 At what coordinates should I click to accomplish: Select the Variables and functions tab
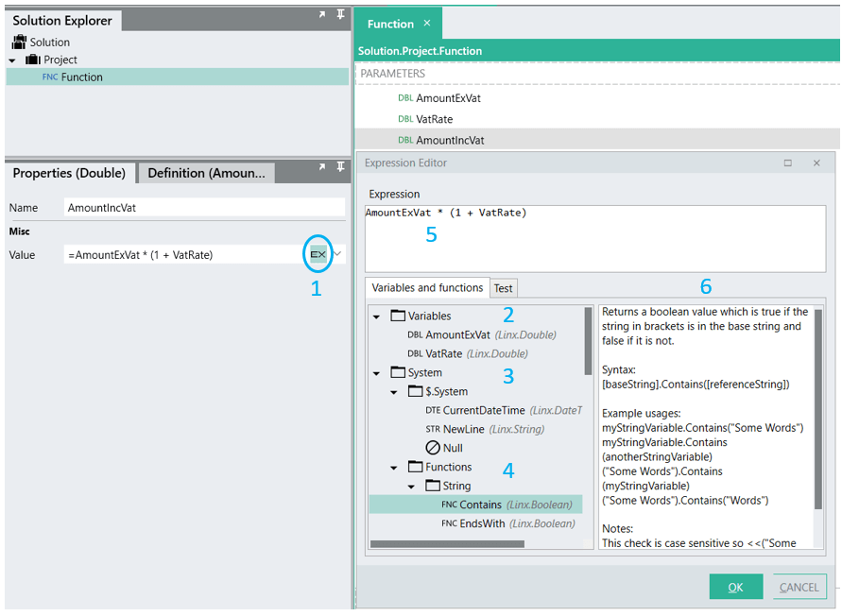(x=427, y=287)
